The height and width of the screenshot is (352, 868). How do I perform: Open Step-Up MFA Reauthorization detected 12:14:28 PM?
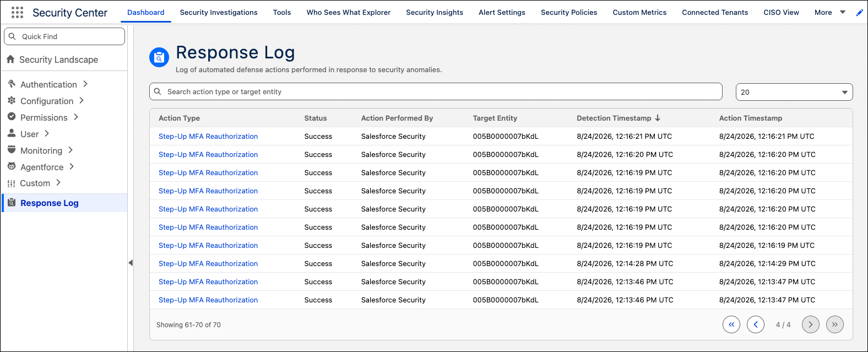[x=208, y=263]
